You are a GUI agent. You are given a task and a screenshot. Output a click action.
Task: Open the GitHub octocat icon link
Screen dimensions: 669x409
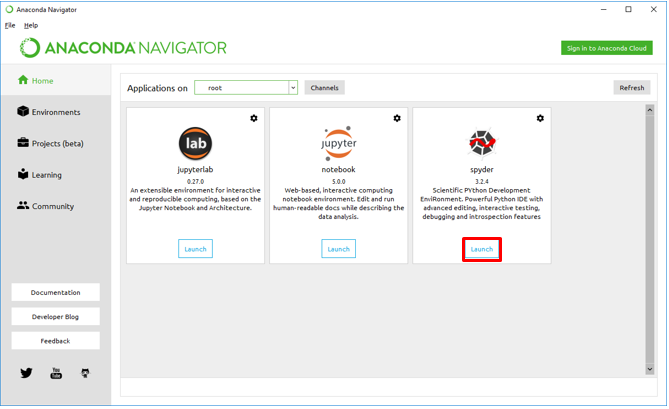[x=85, y=373]
